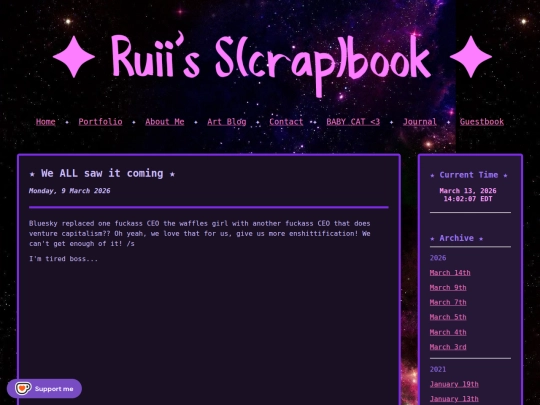Visit the Art Blog link
Viewport: 540px width, 405px height.
tap(227, 122)
